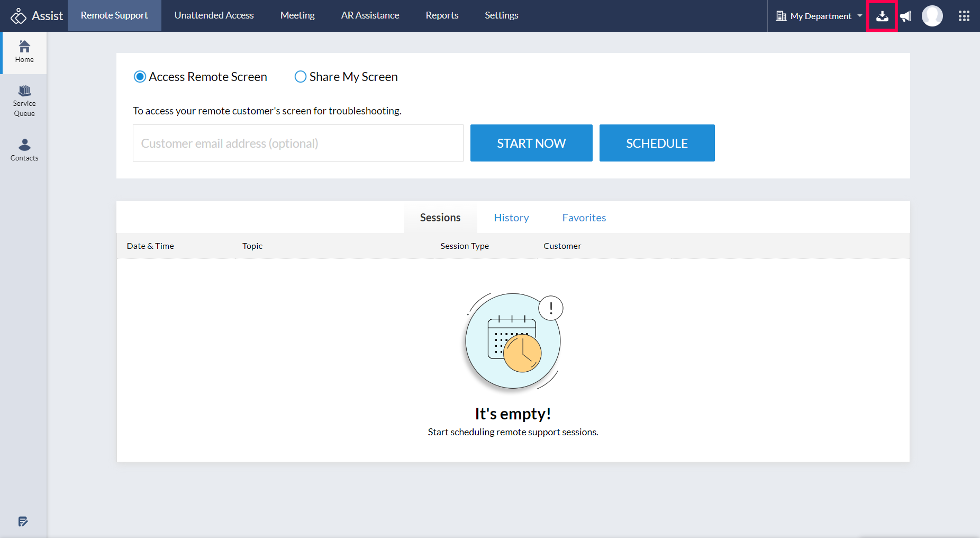
Task: Switch to the History tab
Action: [x=511, y=218]
